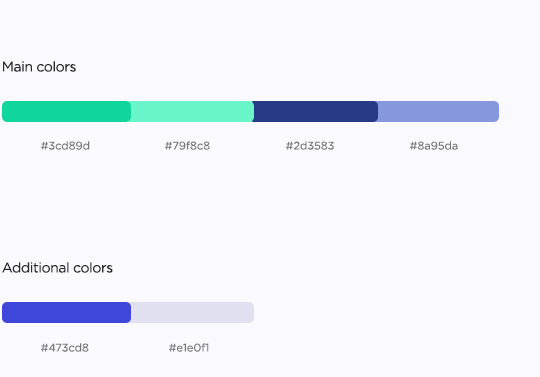Image resolution: width=540 pixels, height=377 pixels.
Task: Choose the dark navy #2d3583 swatch
Action: (x=315, y=112)
